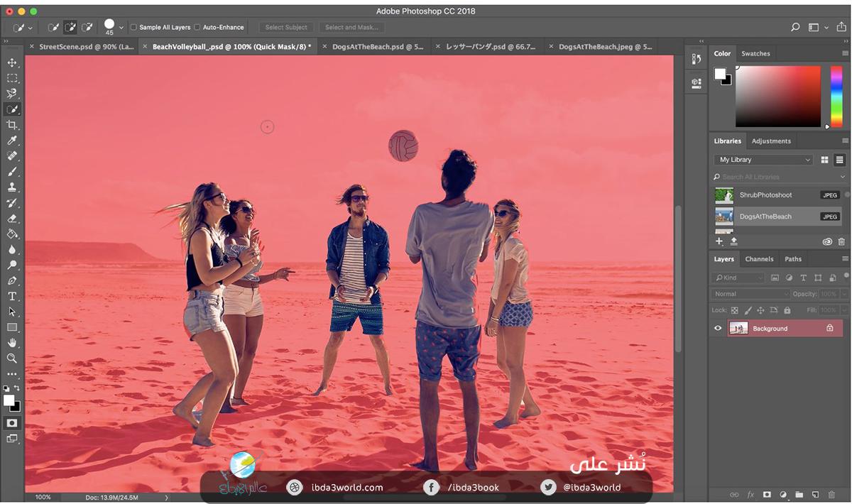Click Select Subject button

[x=286, y=27]
